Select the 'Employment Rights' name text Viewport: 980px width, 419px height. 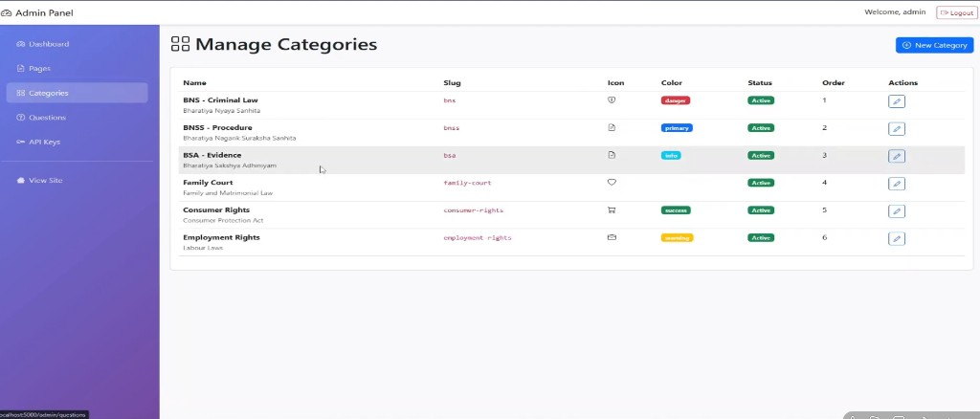coord(221,237)
